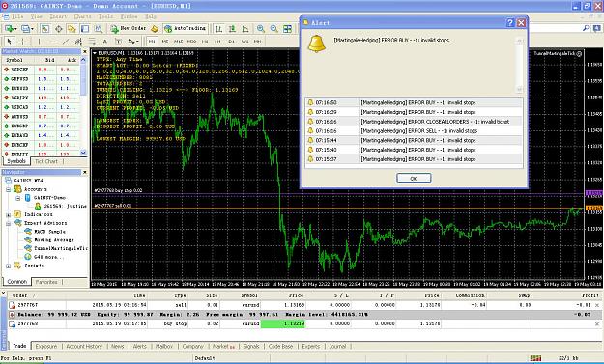Screen dimensions: 604x364
Task: Switch to W1 timeframe
Action: 244,42
